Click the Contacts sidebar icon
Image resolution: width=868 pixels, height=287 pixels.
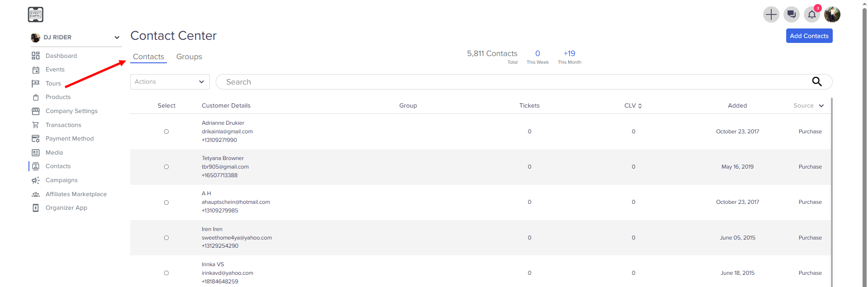point(36,166)
